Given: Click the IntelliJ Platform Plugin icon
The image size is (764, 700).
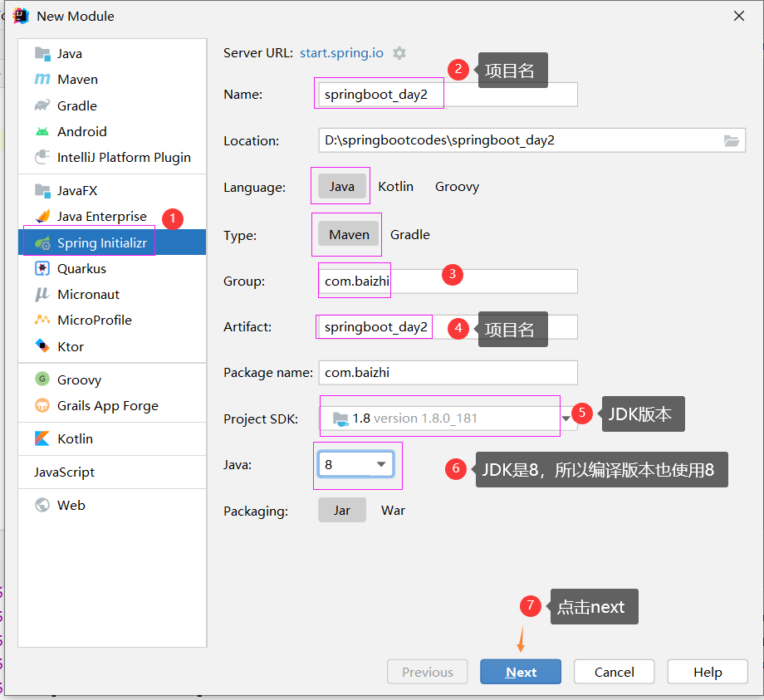Looking at the screenshot, I should point(42,157).
